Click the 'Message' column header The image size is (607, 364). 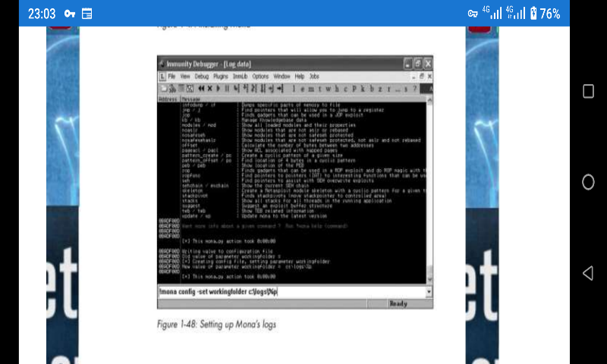[x=191, y=99]
